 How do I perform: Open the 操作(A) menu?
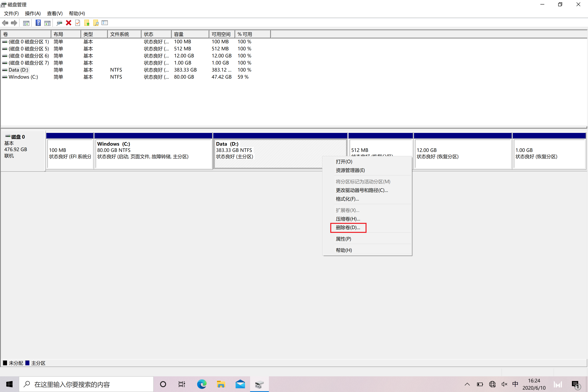(33, 14)
